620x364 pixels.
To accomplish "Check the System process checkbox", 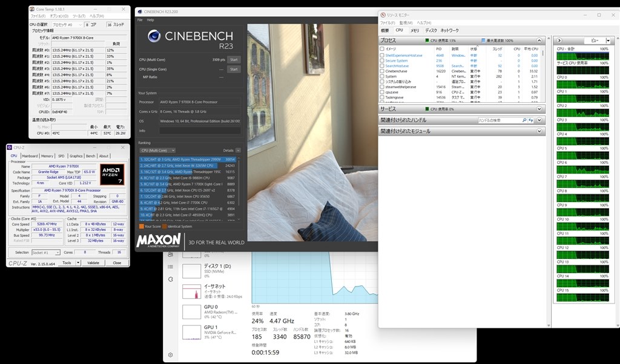I will pyautogui.click(x=382, y=77).
